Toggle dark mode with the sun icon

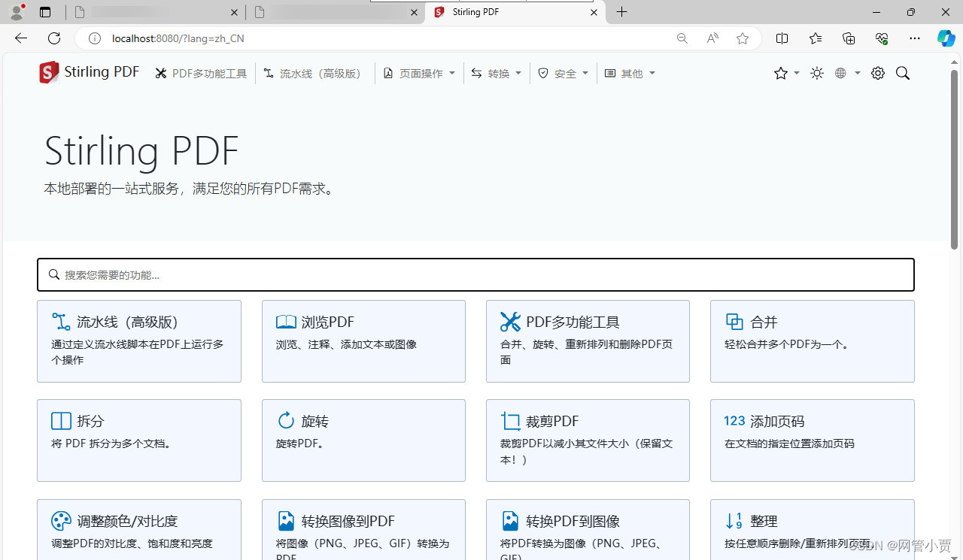pos(817,73)
